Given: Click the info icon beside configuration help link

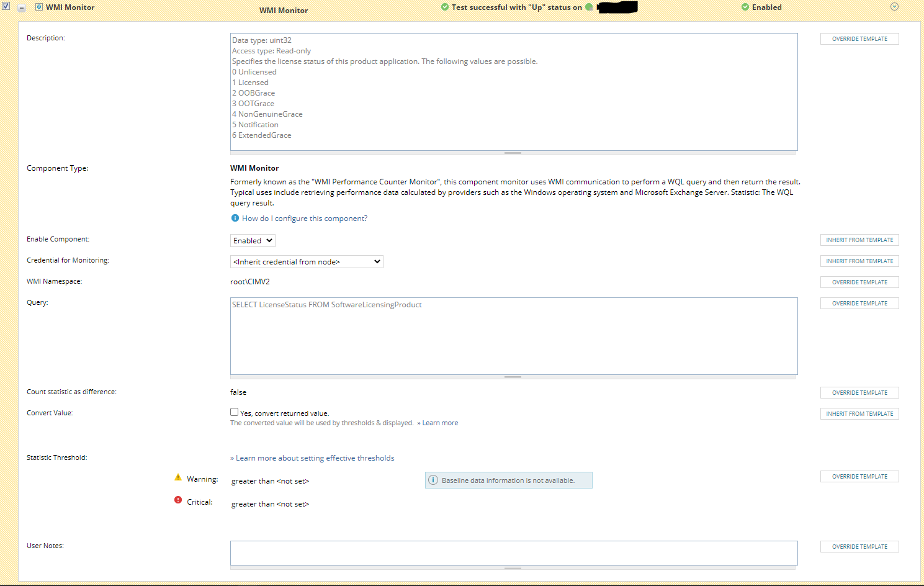Looking at the screenshot, I should point(235,218).
